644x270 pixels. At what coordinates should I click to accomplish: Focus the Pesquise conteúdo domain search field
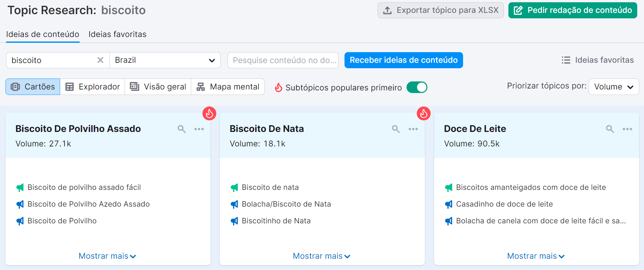tap(283, 60)
